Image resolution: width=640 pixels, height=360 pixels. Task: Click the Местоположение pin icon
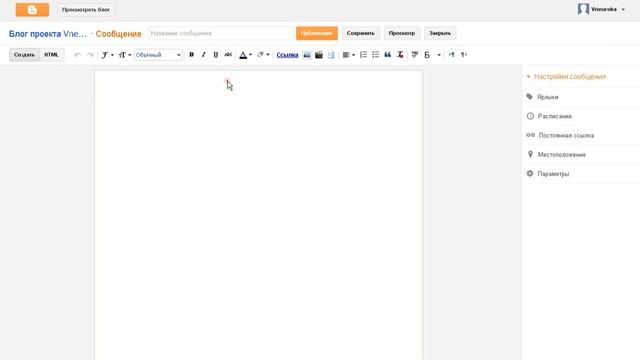530,154
